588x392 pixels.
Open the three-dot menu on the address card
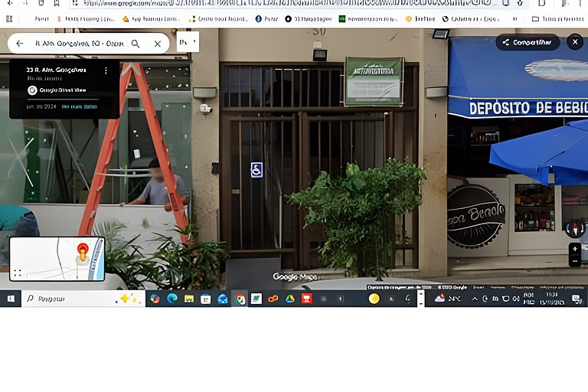106,70
